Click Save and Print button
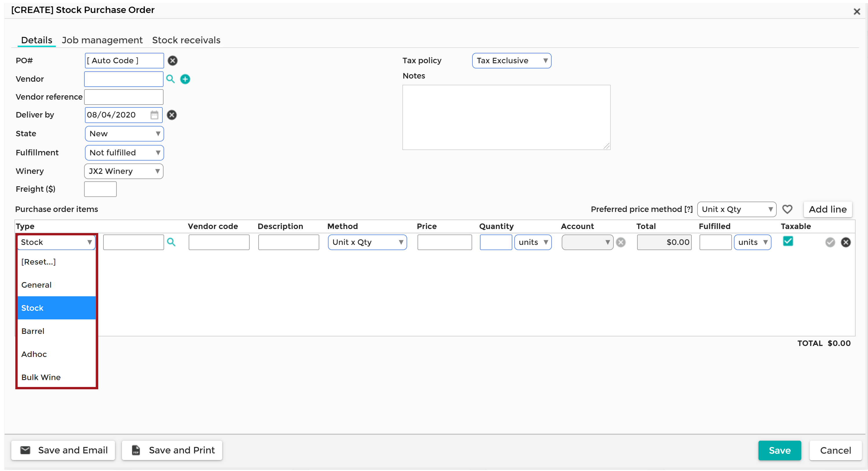The height and width of the screenshot is (471, 868). coord(172,450)
